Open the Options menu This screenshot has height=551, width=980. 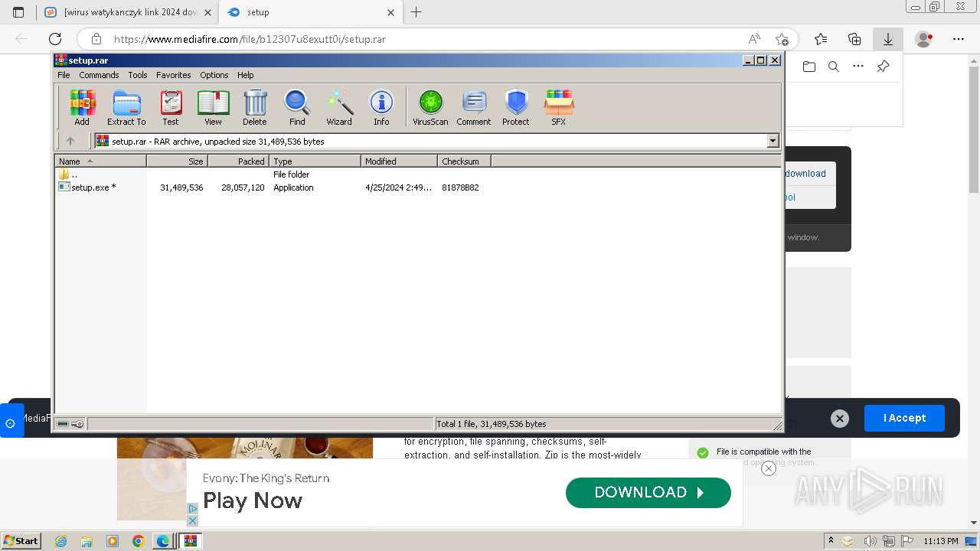pos(214,75)
